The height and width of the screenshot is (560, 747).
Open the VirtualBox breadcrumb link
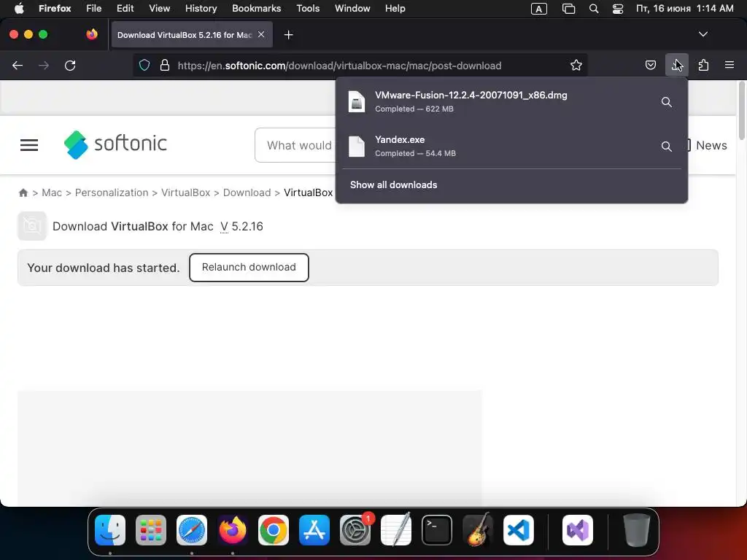pos(186,192)
